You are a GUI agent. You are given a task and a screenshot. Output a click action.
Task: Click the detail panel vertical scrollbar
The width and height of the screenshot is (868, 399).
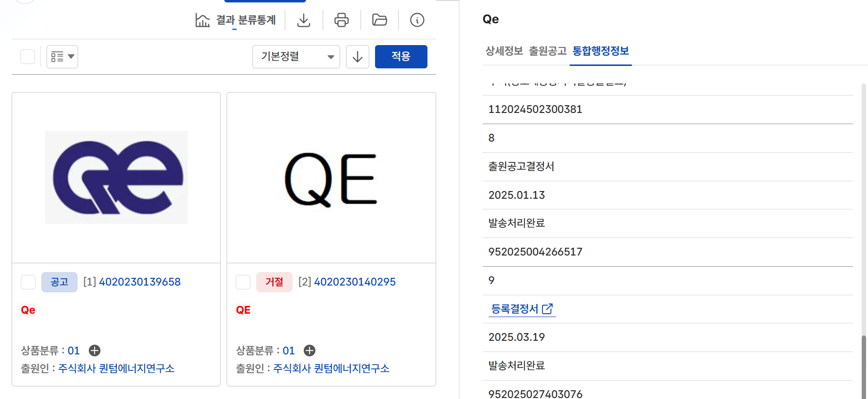tap(864, 364)
